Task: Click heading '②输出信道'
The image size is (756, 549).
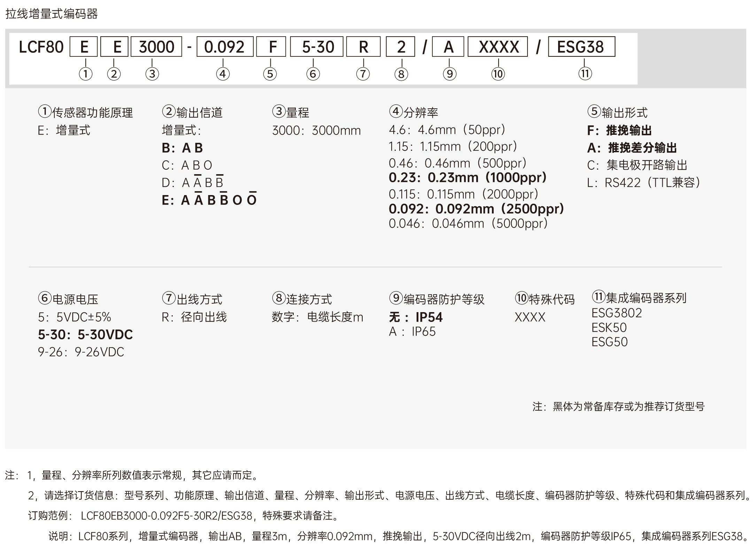Action: (x=192, y=112)
